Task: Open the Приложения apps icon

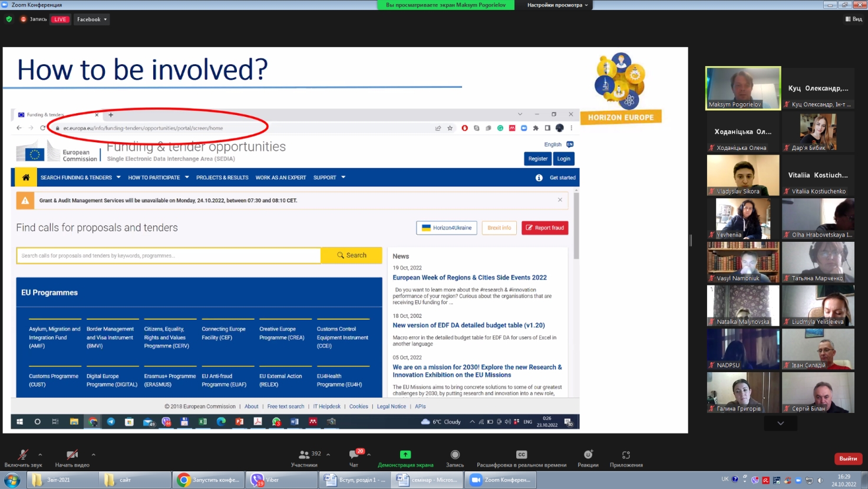Action: (626, 454)
